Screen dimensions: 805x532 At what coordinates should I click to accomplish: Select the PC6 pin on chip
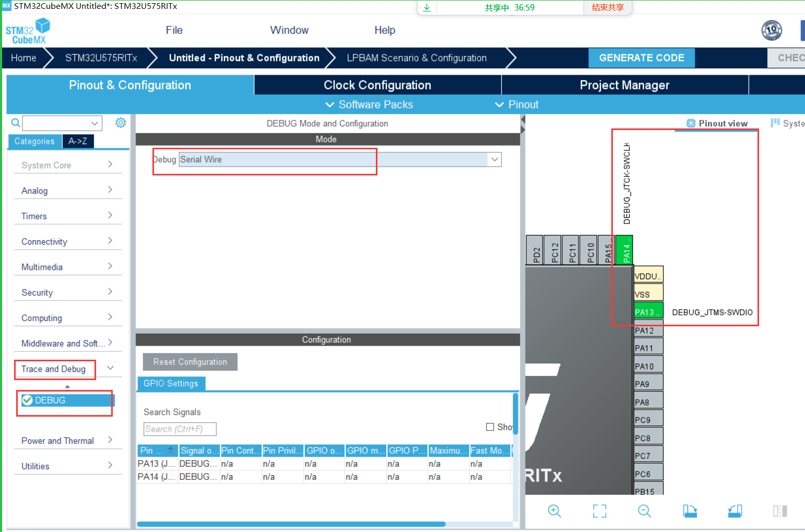[648, 472]
